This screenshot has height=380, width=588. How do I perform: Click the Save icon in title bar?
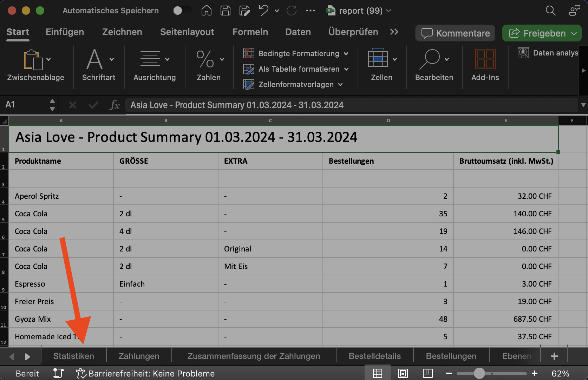pyautogui.click(x=225, y=11)
